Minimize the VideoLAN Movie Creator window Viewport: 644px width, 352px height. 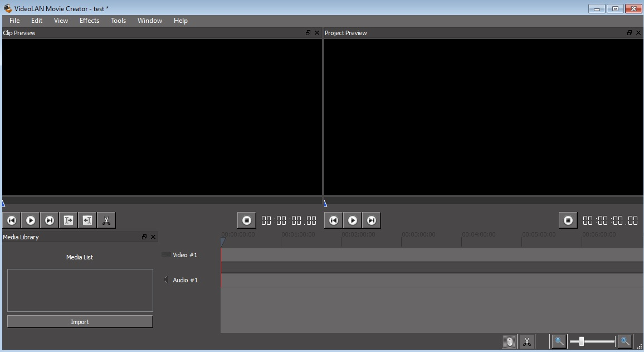pyautogui.click(x=597, y=8)
